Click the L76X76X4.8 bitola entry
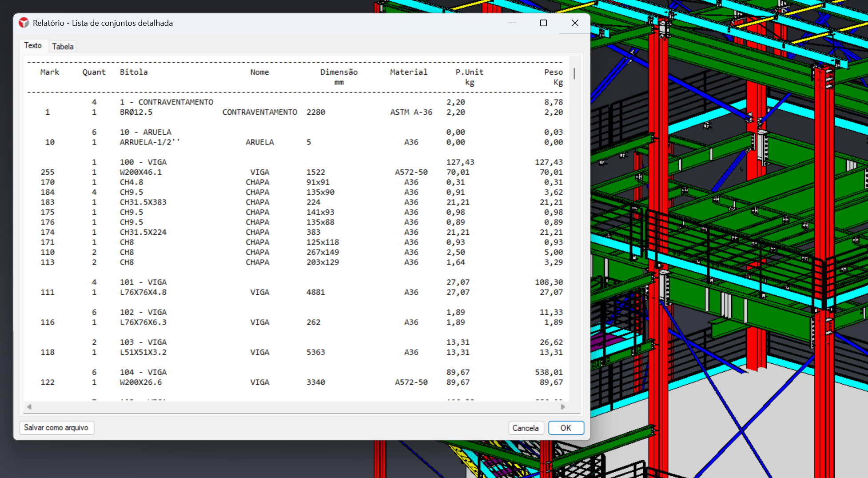This screenshot has width=868, height=478. tap(143, 292)
